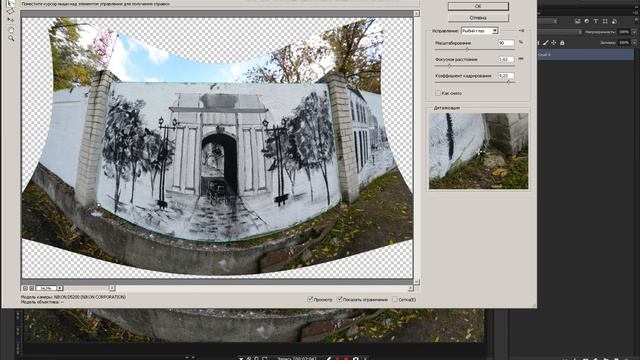Click the Фокусное расстояние value field
Viewport: 640px width, 360px height.
(x=506, y=59)
